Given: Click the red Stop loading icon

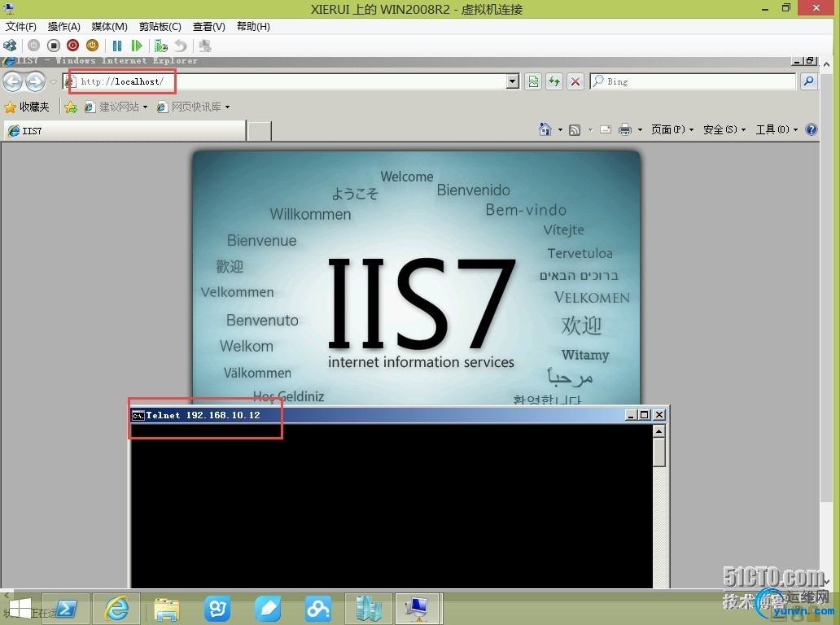Looking at the screenshot, I should click(x=575, y=81).
